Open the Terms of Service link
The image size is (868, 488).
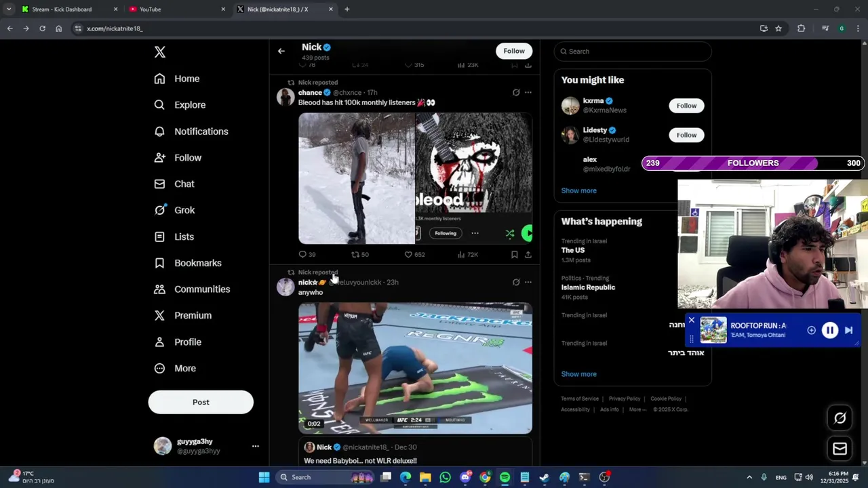[x=580, y=399]
